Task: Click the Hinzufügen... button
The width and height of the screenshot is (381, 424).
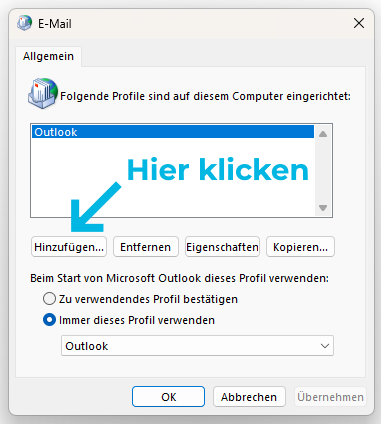Action: click(x=69, y=247)
